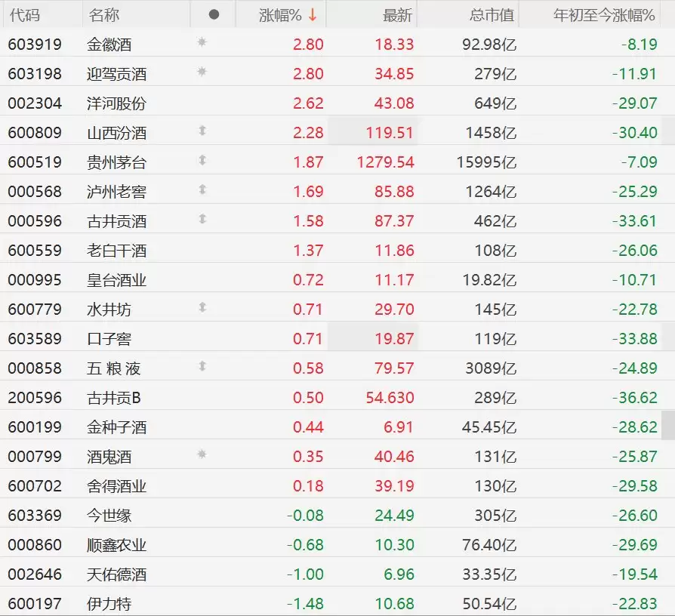Select the 顺鑫农业 name cell

coord(117,545)
